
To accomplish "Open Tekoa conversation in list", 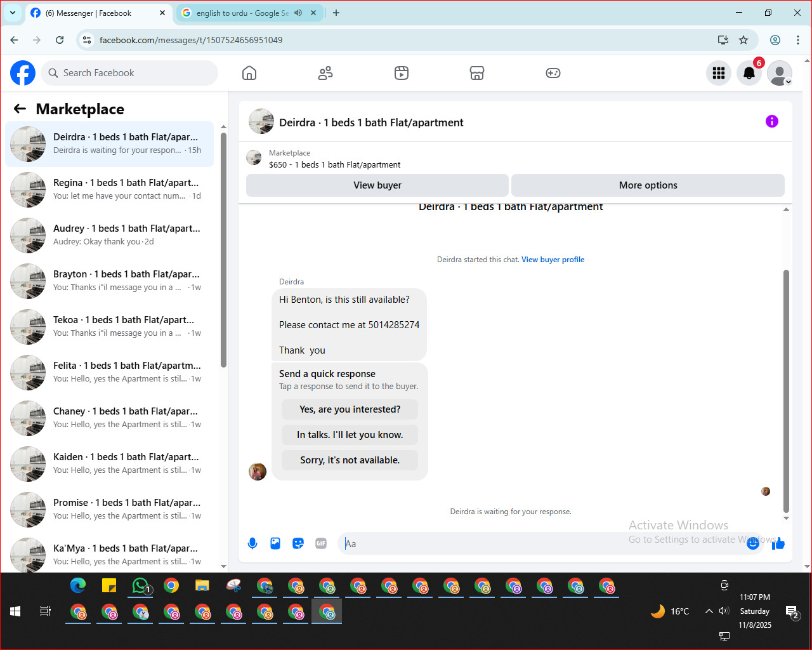I will click(109, 327).
